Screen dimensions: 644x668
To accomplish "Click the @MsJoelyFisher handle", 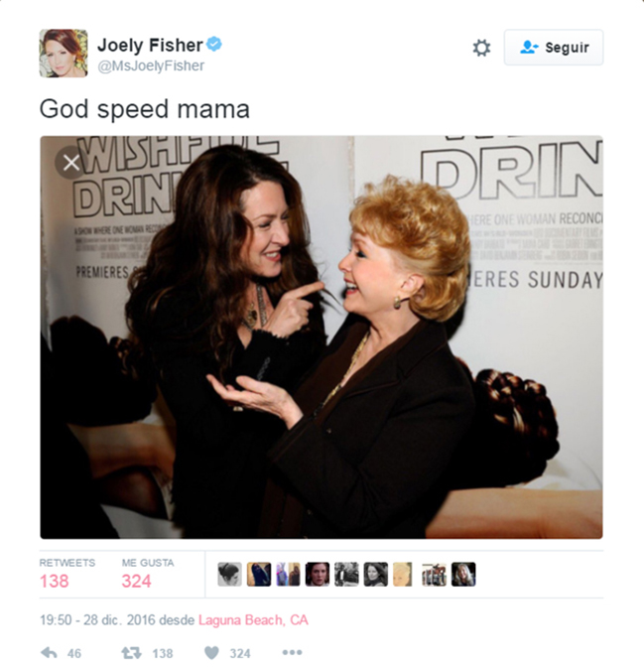I will pos(151,67).
